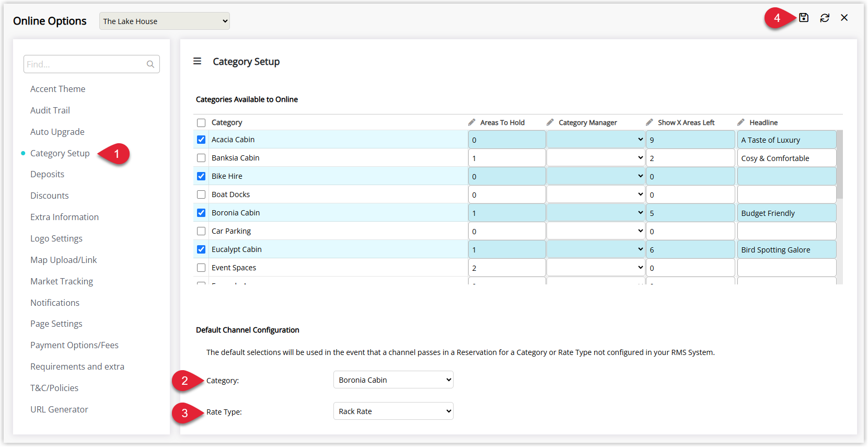This screenshot has height=447, width=868.
Task: Uncheck the Acacia Cabin checkbox
Action: (x=201, y=140)
